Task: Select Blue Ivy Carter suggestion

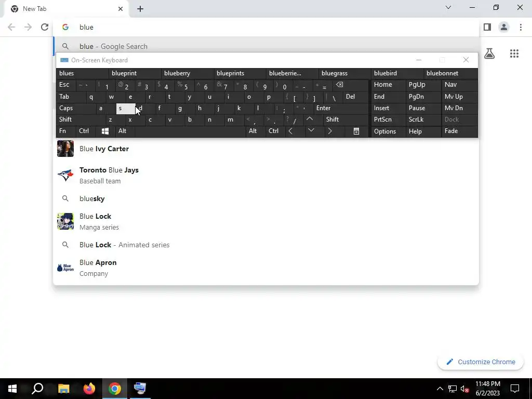Action: (x=266, y=149)
